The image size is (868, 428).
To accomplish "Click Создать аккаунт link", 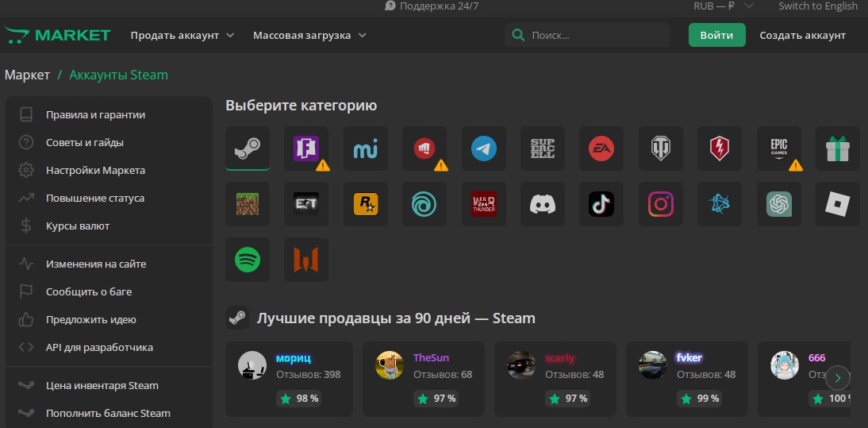I will [803, 35].
